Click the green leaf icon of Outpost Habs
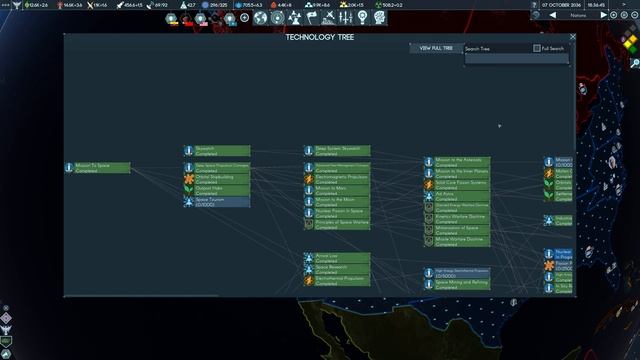The height and width of the screenshot is (360, 640). [x=189, y=190]
